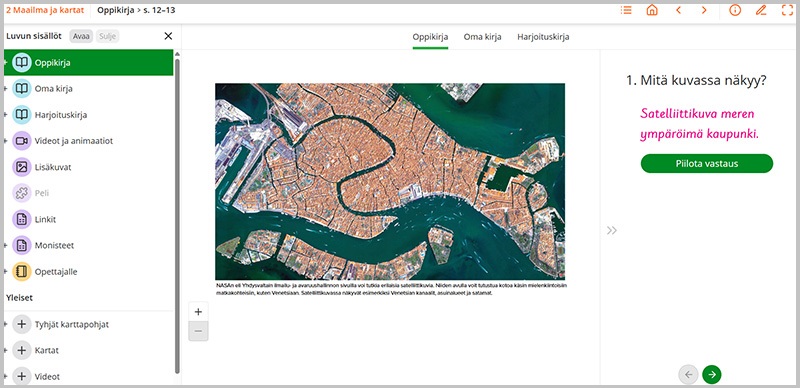The image size is (800, 388).
Task: Open the table of contents list icon
Action: pos(626,10)
